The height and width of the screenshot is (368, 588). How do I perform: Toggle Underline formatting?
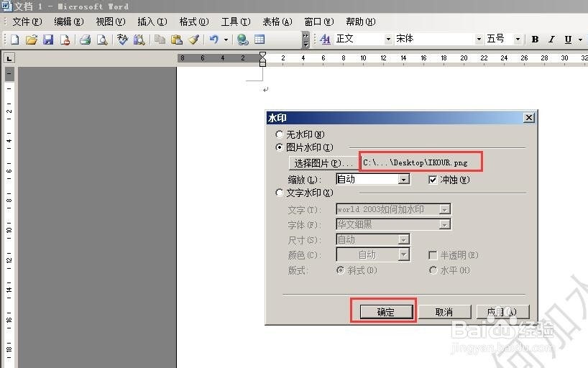coord(568,39)
